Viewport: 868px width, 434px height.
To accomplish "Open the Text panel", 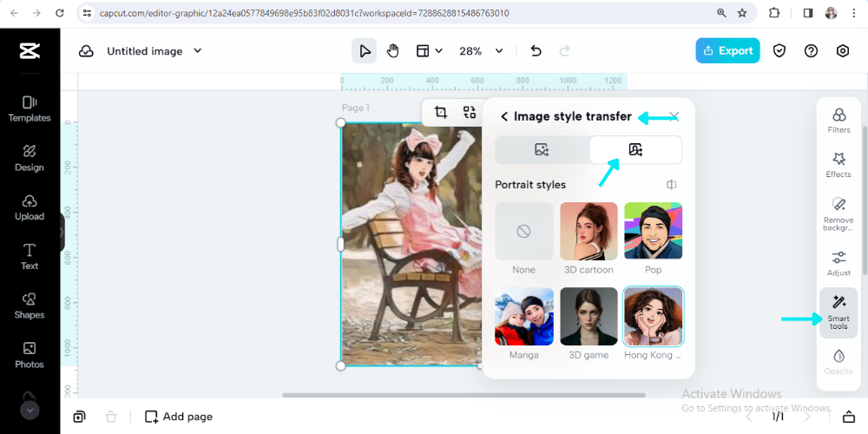I will (x=30, y=257).
